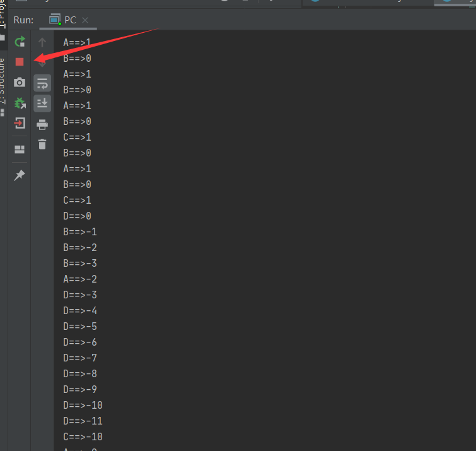Click the camera Dump Threads icon

pos(20,82)
